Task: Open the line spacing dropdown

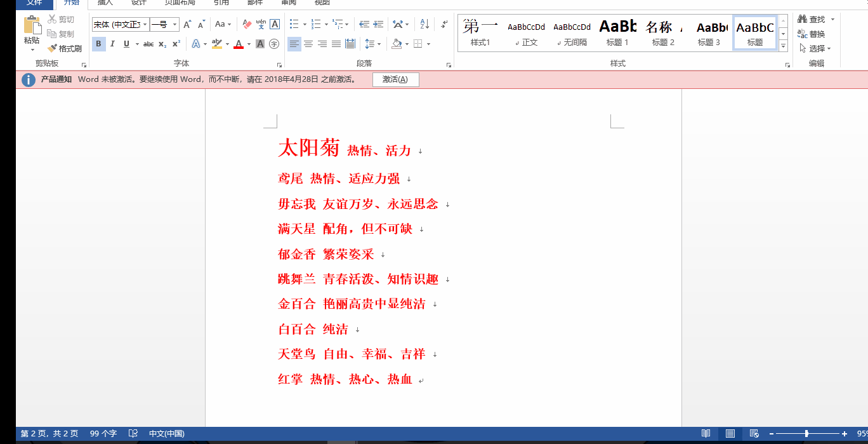Action: click(x=373, y=44)
